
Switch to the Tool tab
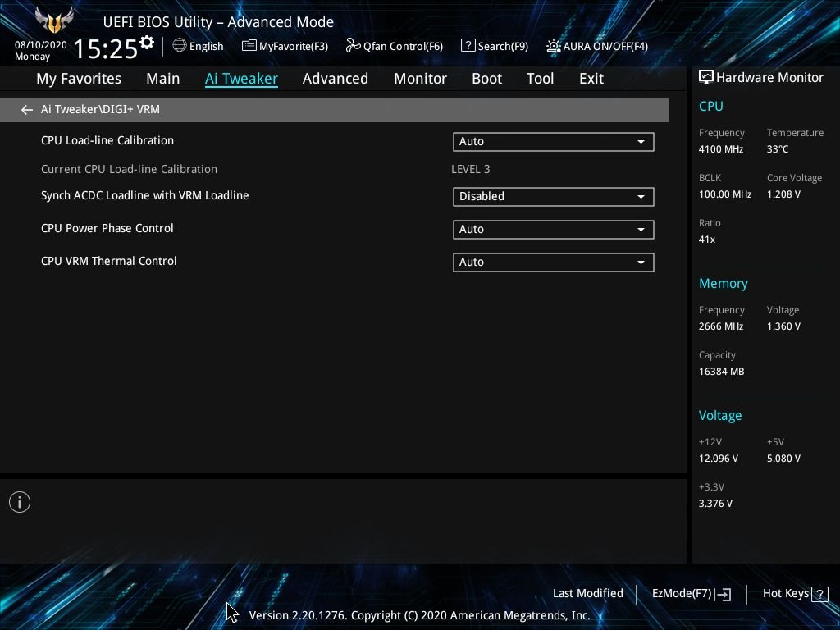click(540, 79)
